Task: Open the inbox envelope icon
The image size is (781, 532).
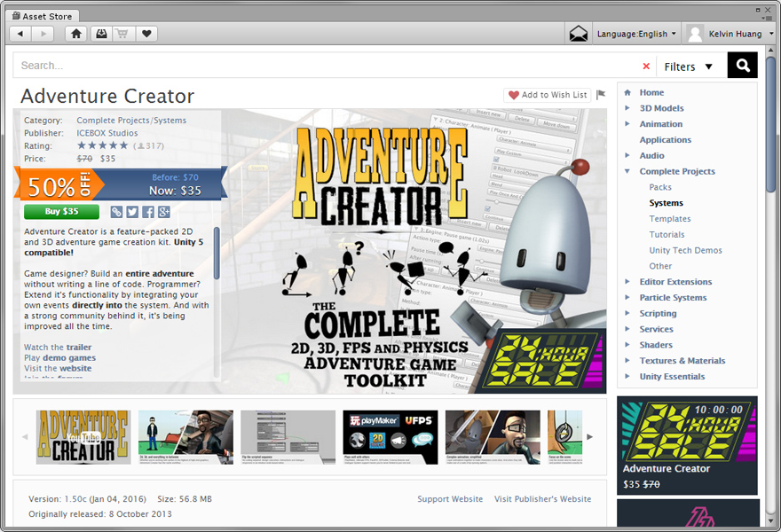Action: [579, 34]
